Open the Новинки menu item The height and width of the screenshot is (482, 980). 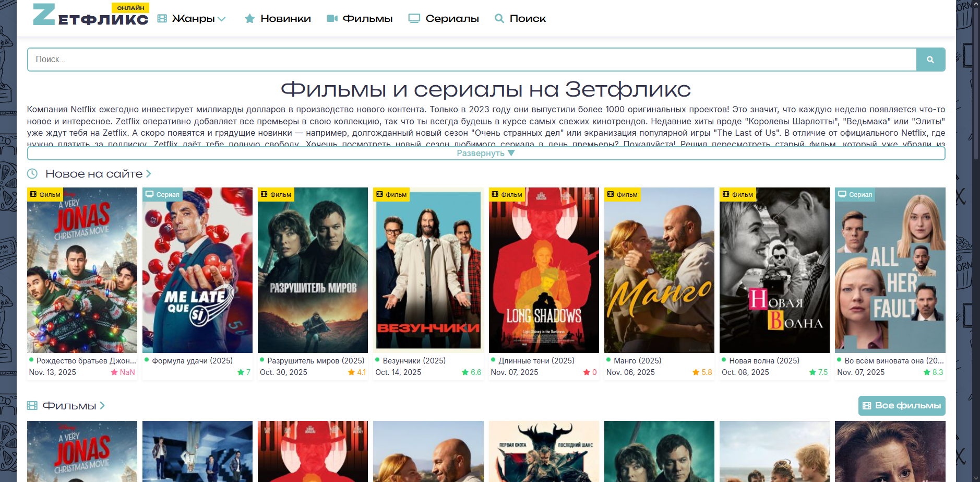click(278, 19)
